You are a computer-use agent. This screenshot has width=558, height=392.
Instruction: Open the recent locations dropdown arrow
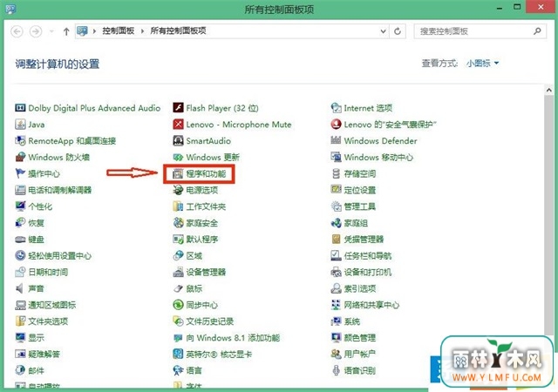[x=51, y=31]
